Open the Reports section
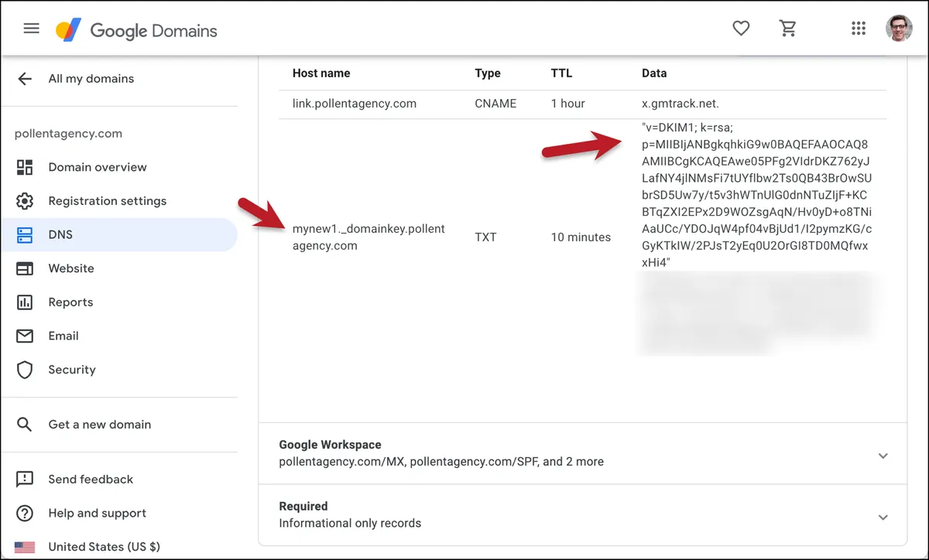 70,302
